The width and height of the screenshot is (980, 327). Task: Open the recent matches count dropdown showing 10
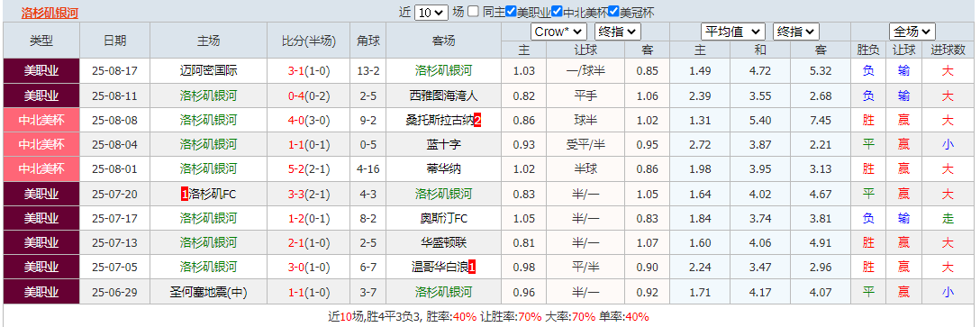(431, 13)
